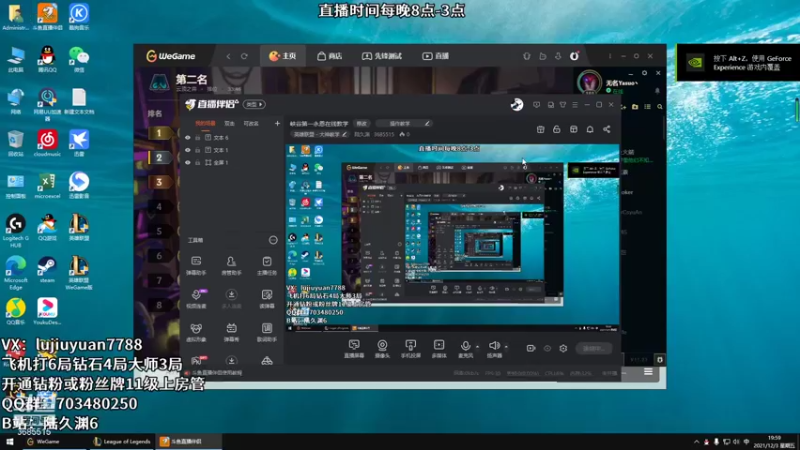The height and width of the screenshot is (450, 800).
Task: Open WeGame 直播 tab
Action: pyautogui.click(x=436, y=56)
